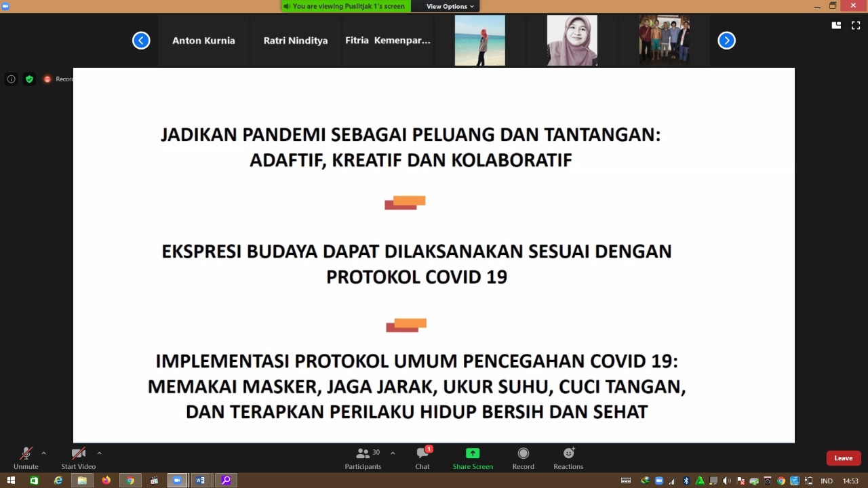Open the meeting information icon

coord(11,79)
